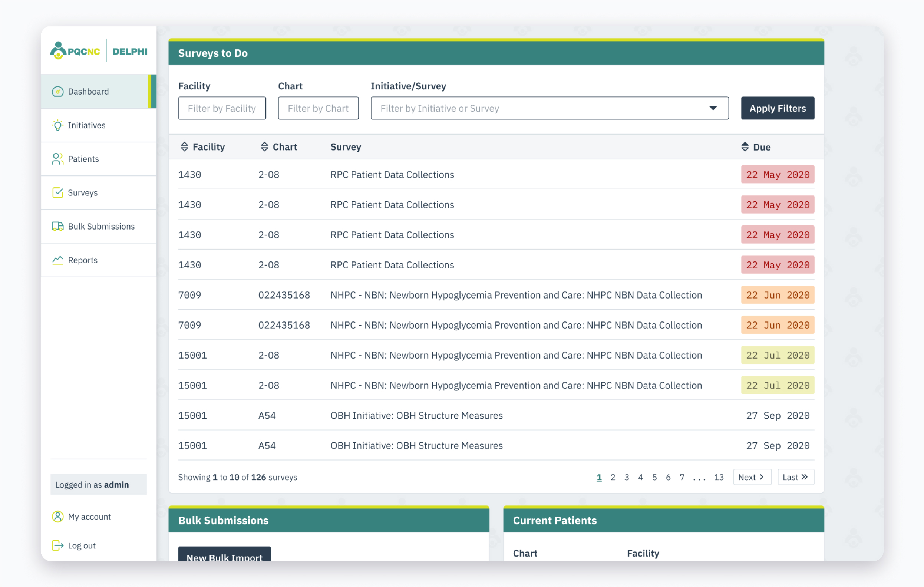Log out using the exit icon
The height and width of the screenshot is (587, 924).
click(x=57, y=545)
